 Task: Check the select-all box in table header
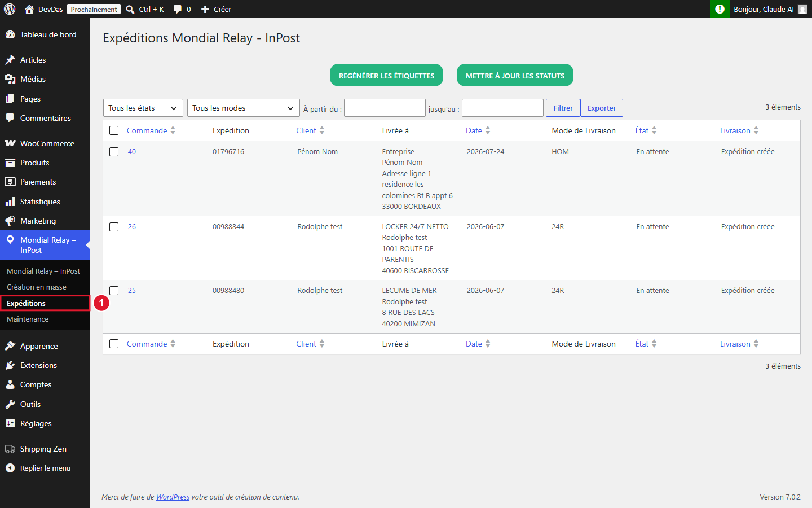click(x=114, y=130)
